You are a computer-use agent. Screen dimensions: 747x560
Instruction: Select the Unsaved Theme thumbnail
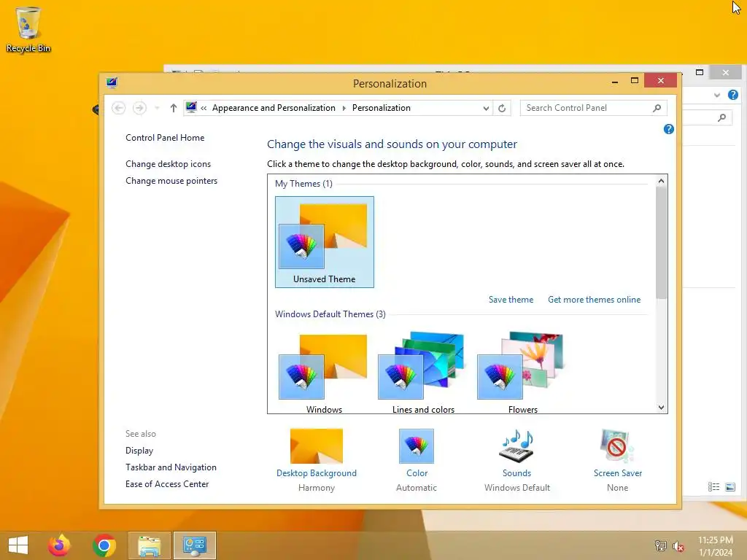coord(325,242)
